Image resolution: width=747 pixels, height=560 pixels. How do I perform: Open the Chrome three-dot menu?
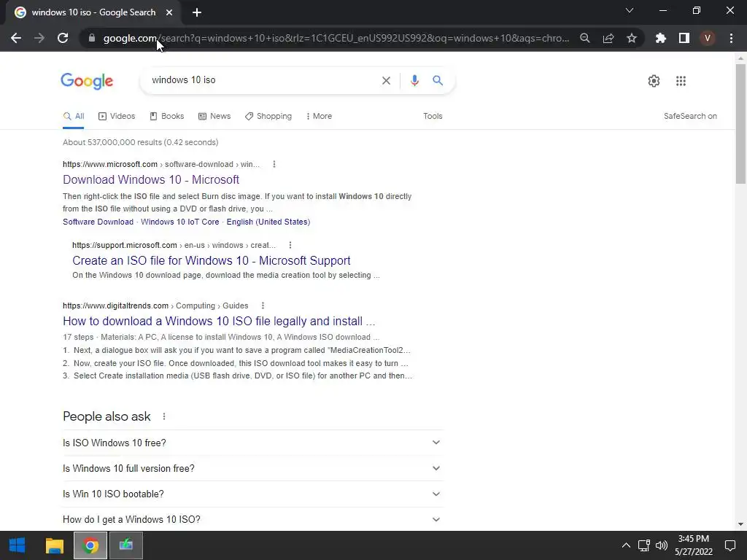pos(731,38)
